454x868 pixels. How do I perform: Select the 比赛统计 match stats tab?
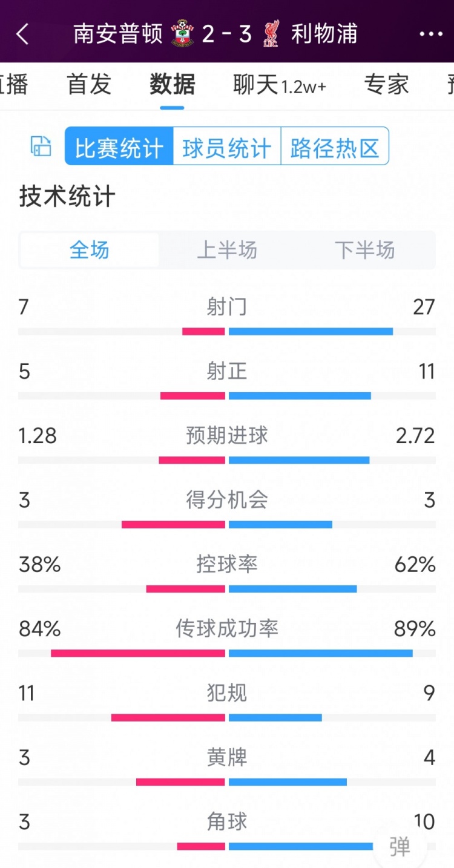coord(119,146)
